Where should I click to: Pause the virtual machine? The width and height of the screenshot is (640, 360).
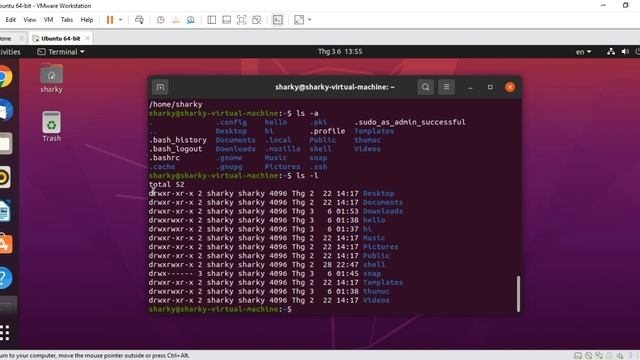click(x=110, y=20)
